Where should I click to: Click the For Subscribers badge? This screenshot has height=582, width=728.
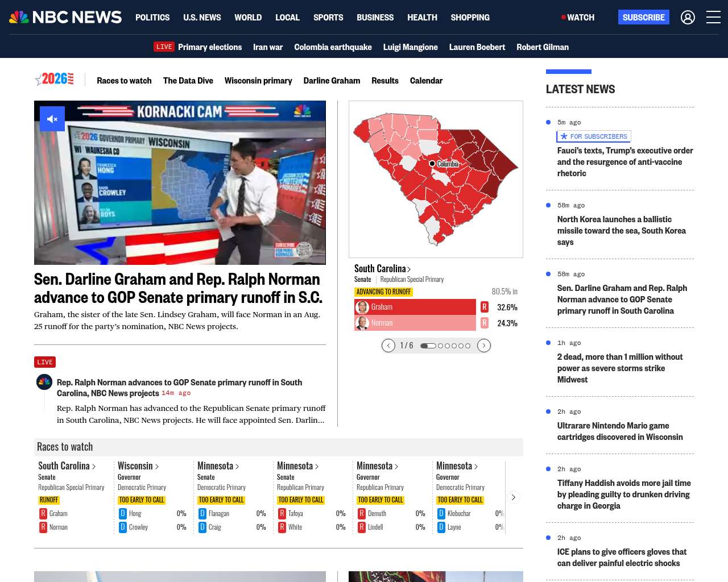pos(594,136)
